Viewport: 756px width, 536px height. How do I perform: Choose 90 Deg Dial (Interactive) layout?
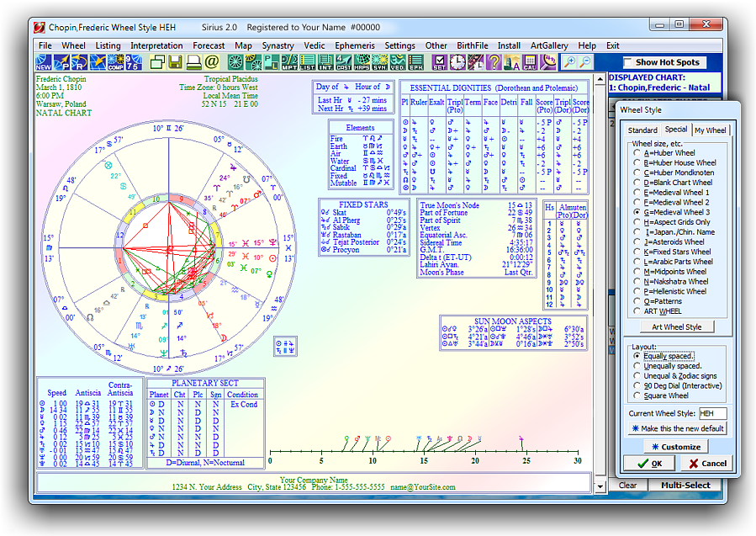tap(637, 386)
